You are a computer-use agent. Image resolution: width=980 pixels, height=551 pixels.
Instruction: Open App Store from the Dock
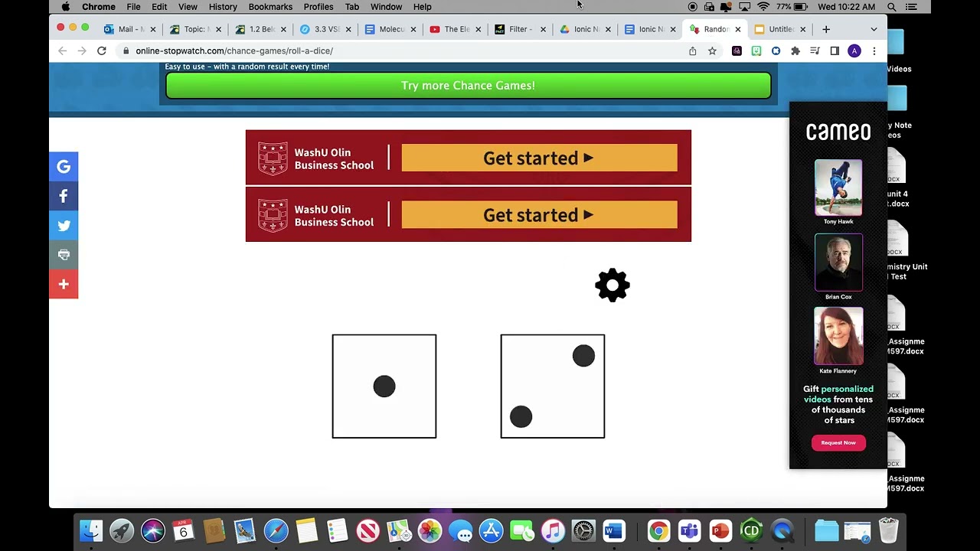491,530
